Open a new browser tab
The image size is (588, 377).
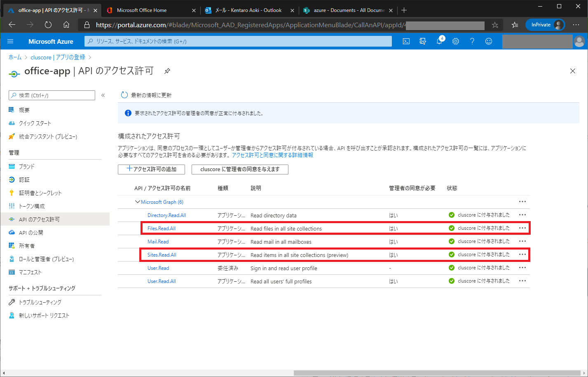pos(404,10)
